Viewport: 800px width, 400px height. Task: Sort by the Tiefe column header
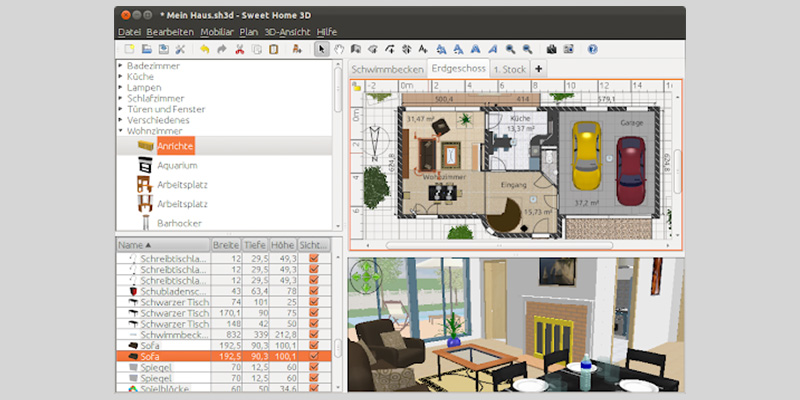pyautogui.click(x=255, y=245)
